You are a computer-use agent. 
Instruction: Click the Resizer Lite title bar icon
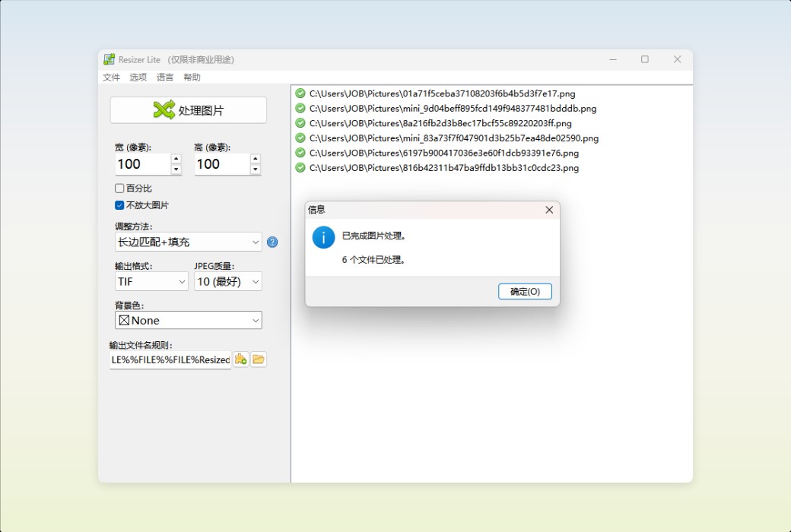tap(109, 59)
